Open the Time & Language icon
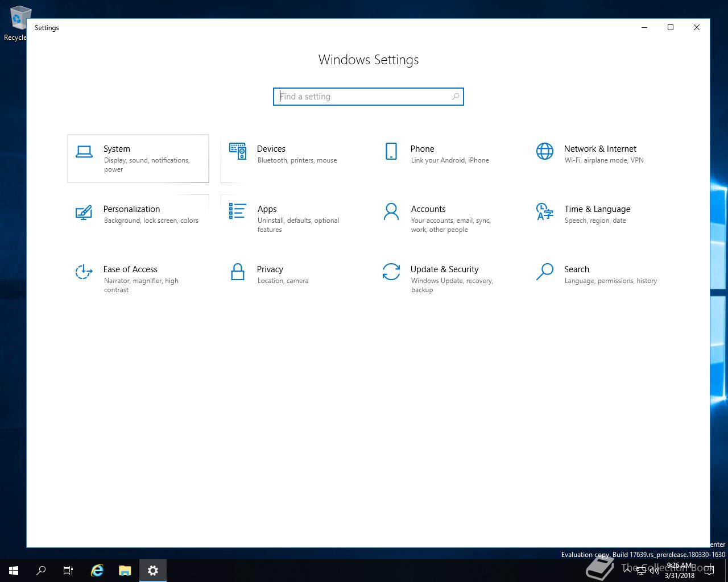This screenshot has width=728, height=582. pyautogui.click(x=545, y=211)
